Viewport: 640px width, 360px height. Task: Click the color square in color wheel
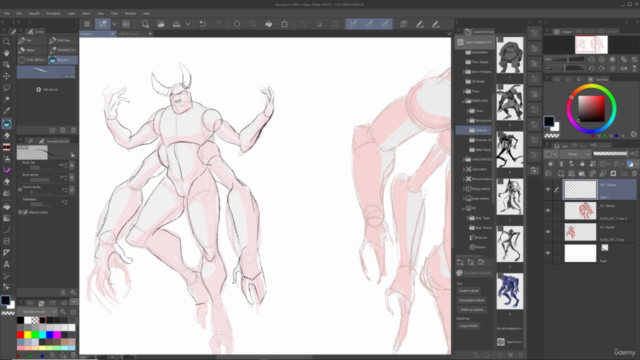click(x=591, y=109)
